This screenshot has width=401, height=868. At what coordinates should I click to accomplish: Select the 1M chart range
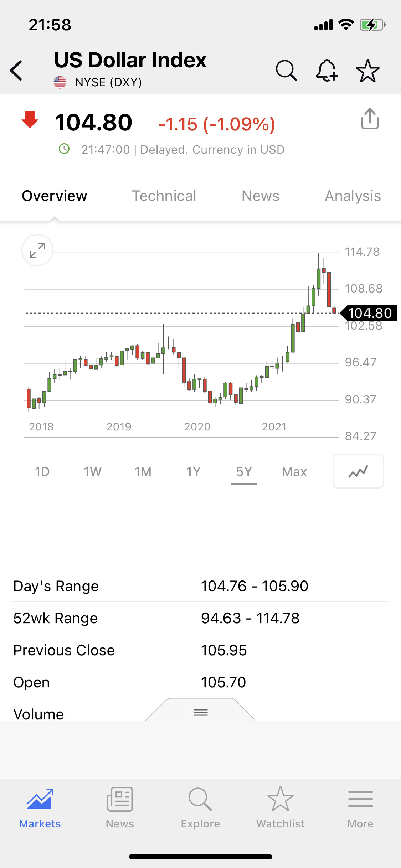point(143,472)
